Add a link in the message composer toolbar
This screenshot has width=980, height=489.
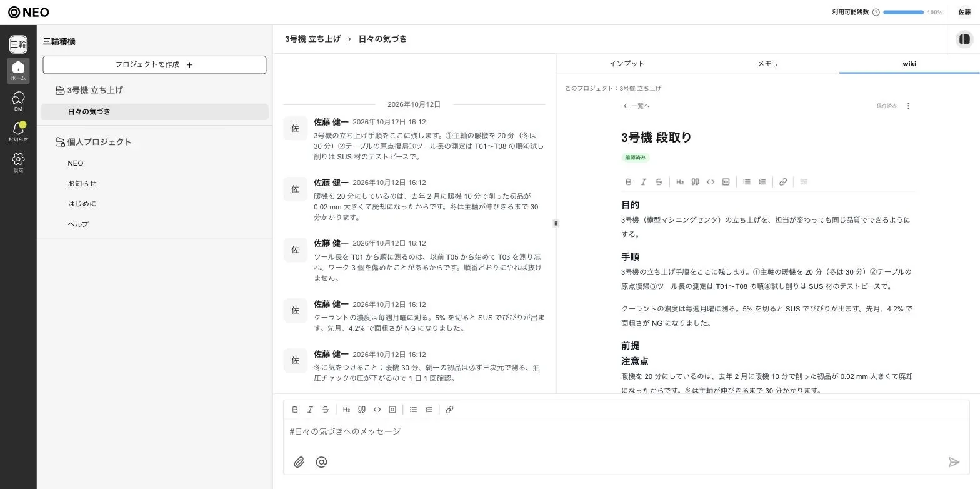[x=449, y=410]
